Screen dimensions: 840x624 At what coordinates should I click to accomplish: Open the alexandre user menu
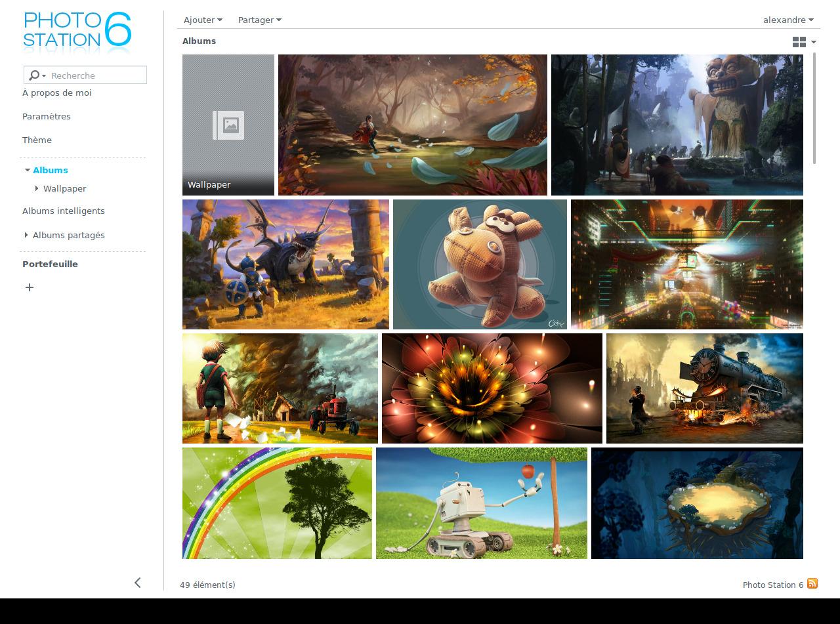coord(787,20)
